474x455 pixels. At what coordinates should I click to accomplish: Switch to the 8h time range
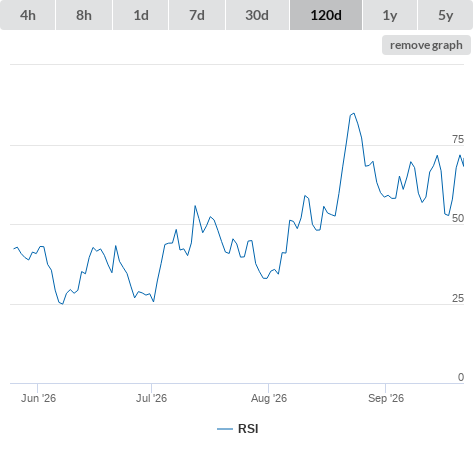pos(84,15)
